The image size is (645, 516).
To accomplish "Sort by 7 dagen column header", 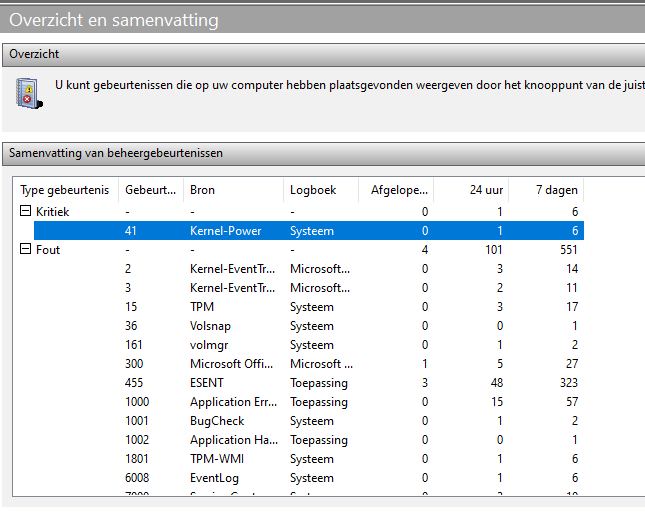I will 546,190.
